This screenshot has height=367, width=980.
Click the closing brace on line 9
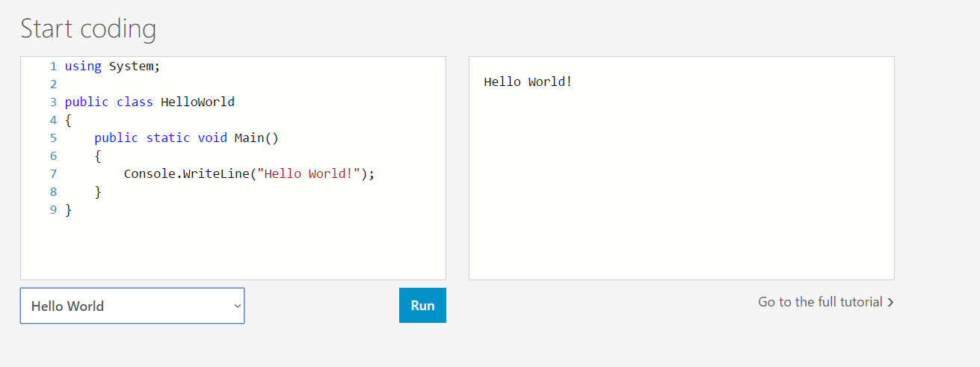69,210
